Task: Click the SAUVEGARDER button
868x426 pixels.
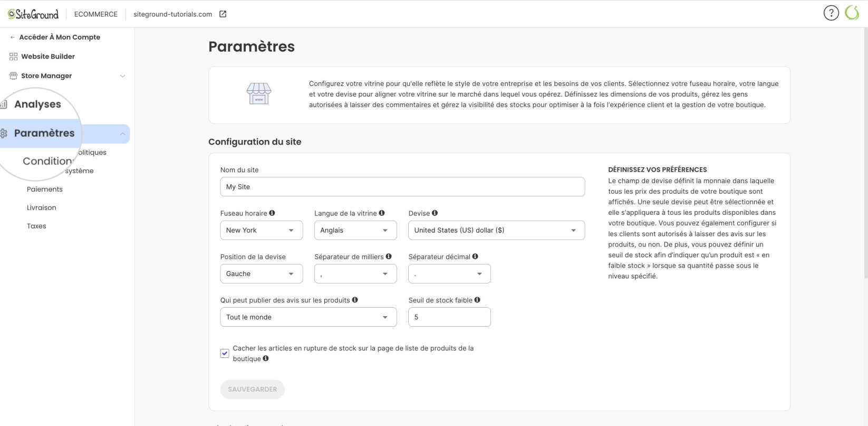Action: click(253, 389)
